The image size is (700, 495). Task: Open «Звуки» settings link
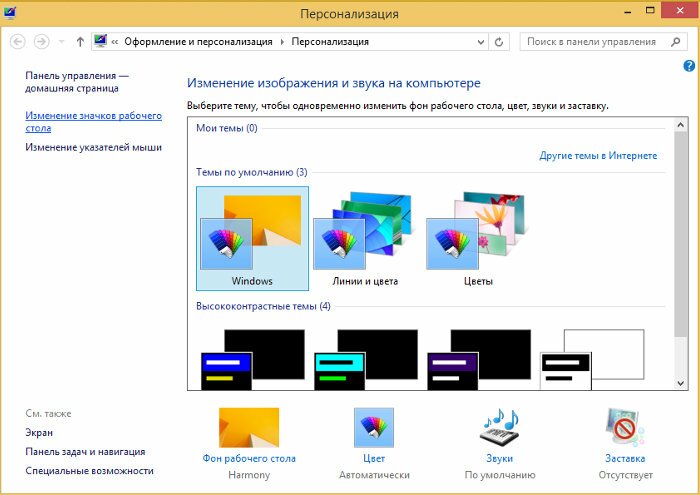pyautogui.click(x=500, y=458)
